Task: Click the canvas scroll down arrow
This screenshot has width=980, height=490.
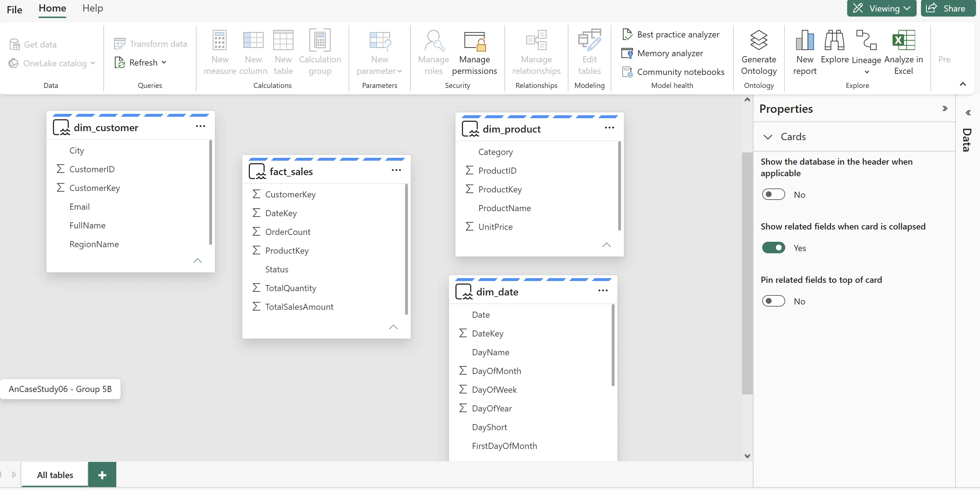Action: [x=747, y=456]
